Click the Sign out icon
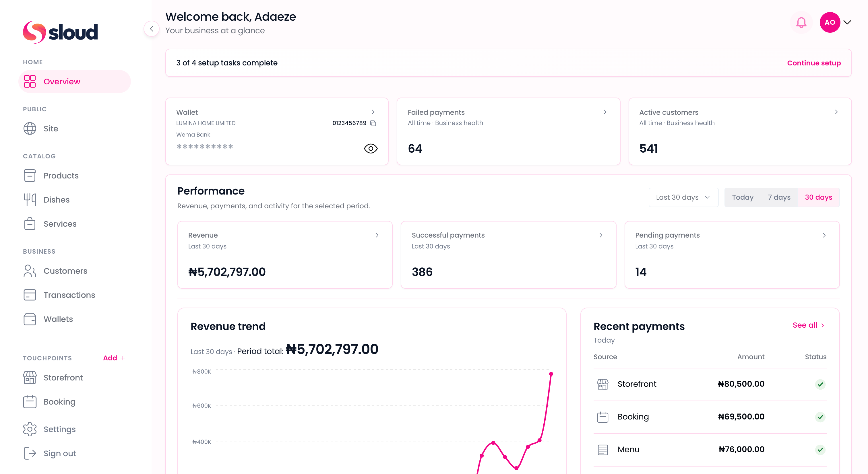Viewport: 868px width, 474px height. [30, 453]
